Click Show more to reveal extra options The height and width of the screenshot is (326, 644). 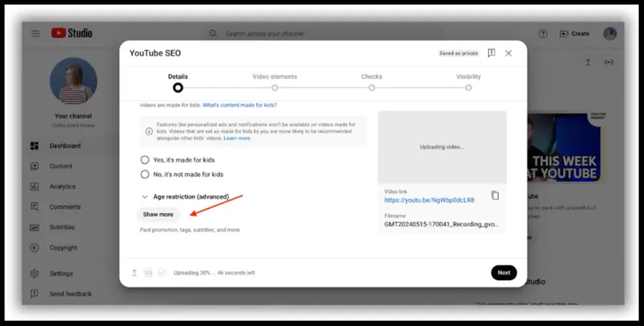click(158, 214)
